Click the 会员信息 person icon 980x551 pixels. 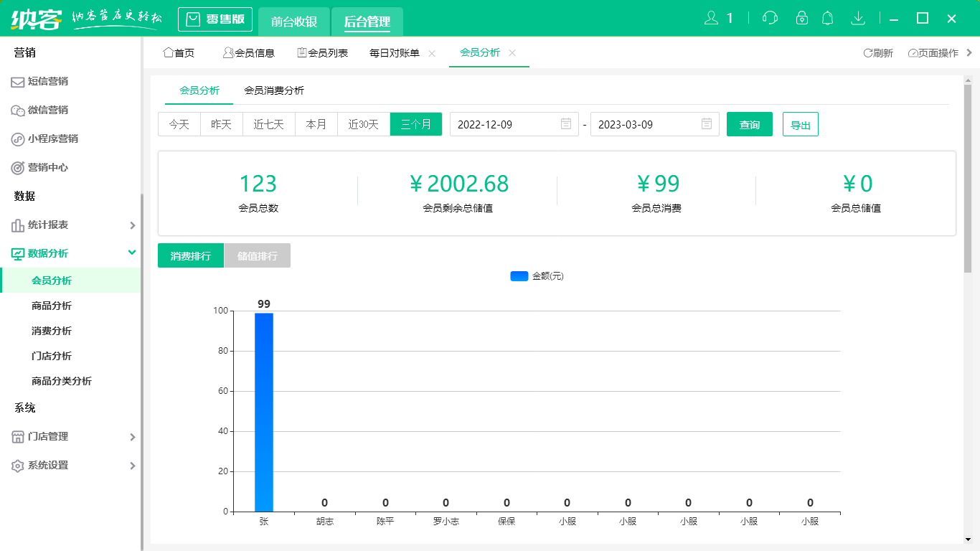click(228, 52)
